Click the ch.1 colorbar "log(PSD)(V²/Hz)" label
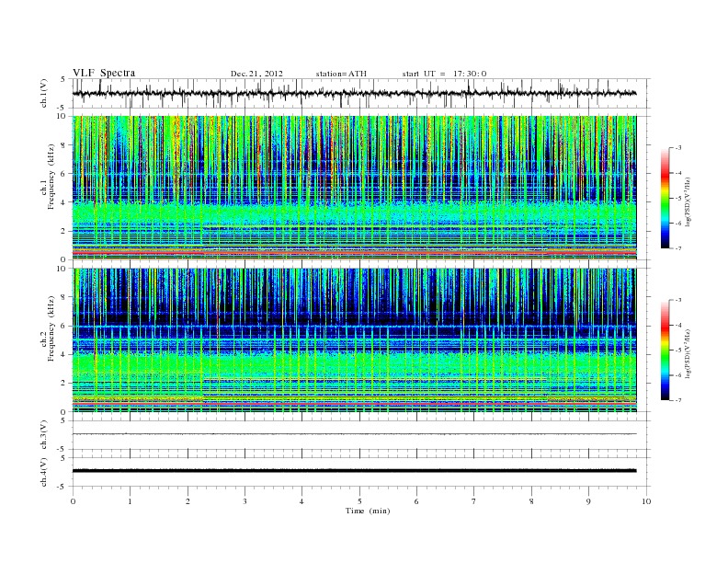The height and width of the screenshot is (563, 728). (688, 201)
